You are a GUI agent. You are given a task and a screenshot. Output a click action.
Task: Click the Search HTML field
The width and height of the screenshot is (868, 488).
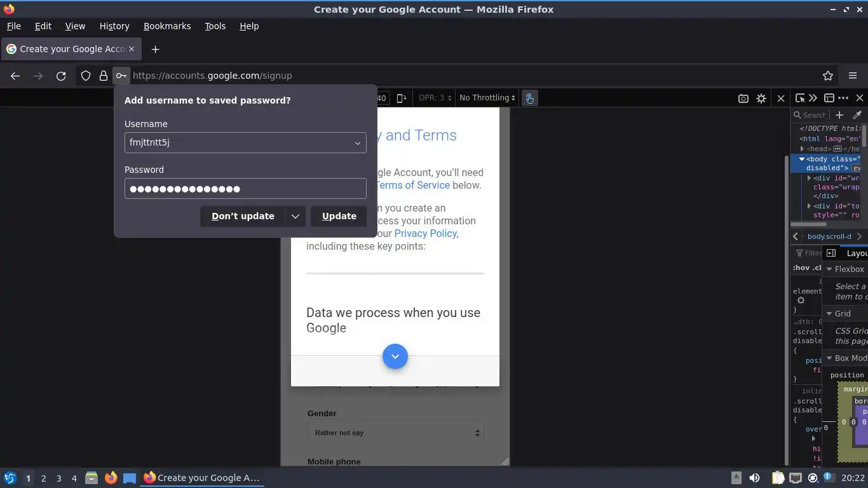[x=810, y=115]
